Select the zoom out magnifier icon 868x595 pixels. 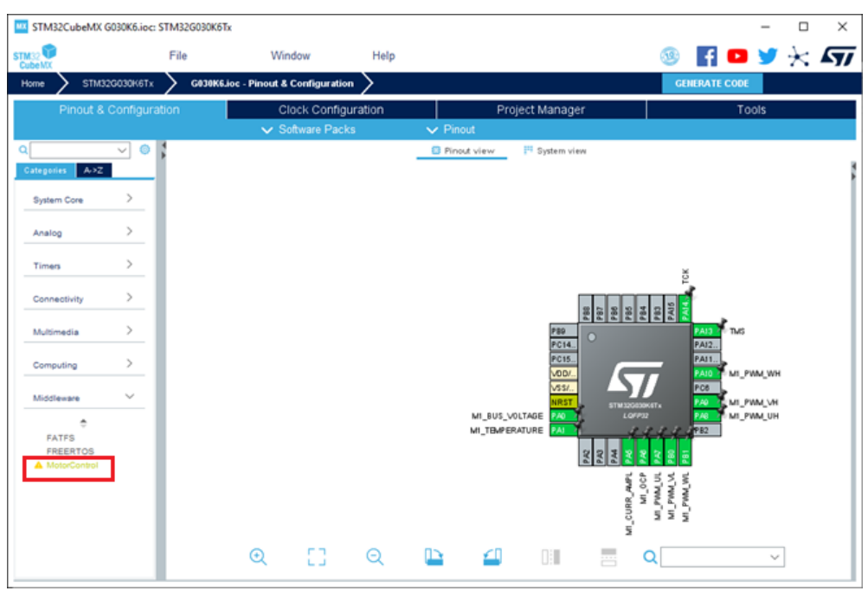tap(374, 556)
